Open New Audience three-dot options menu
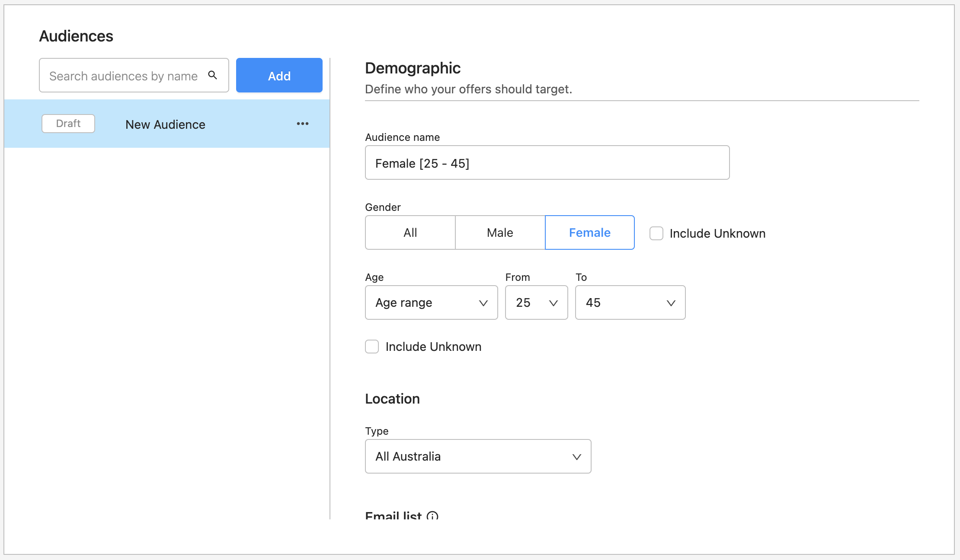 (x=303, y=124)
